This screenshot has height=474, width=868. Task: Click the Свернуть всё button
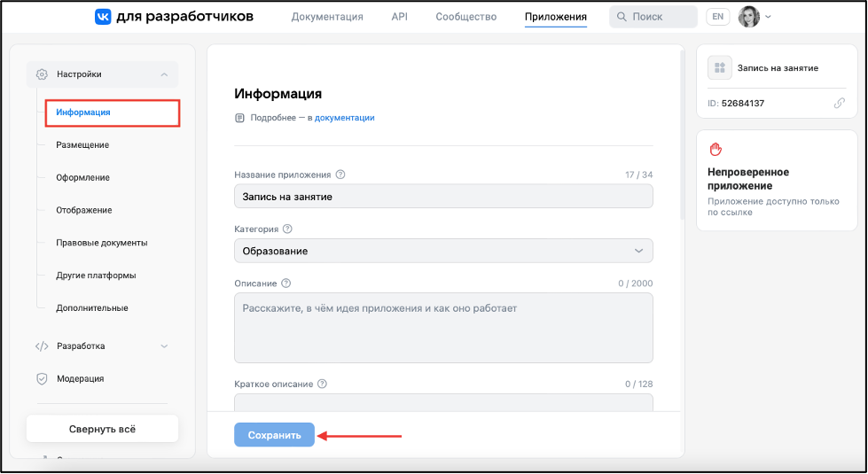103,429
